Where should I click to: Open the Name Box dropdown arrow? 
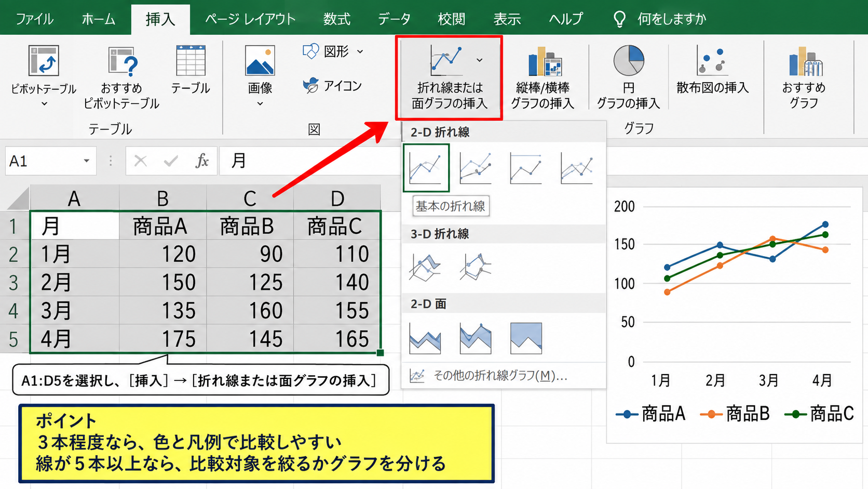click(x=87, y=161)
